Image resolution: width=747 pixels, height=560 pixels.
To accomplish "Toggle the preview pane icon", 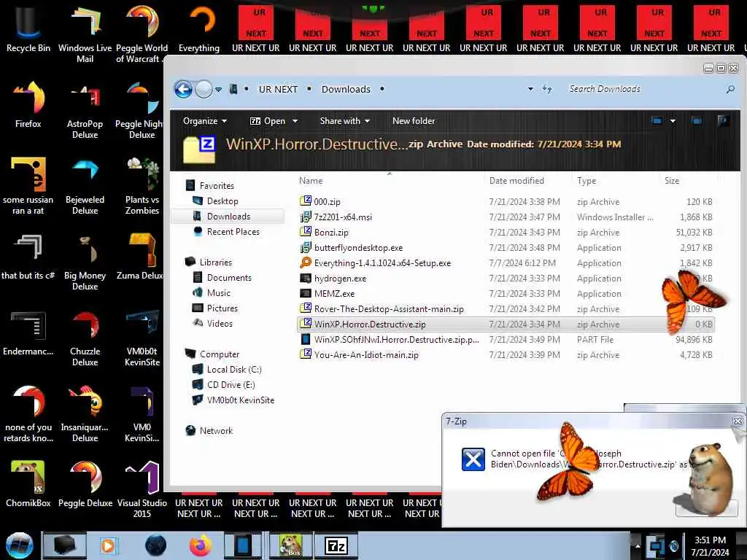I will pyautogui.click(x=697, y=121).
